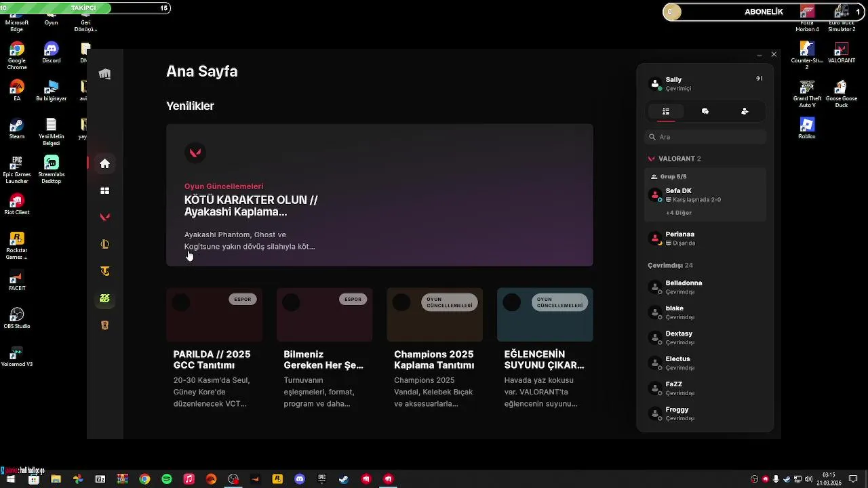Click OYUN GÜNCELLEMELERİ tag on Champions card
This screenshot has height=488, width=868.
pyautogui.click(x=450, y=302)
